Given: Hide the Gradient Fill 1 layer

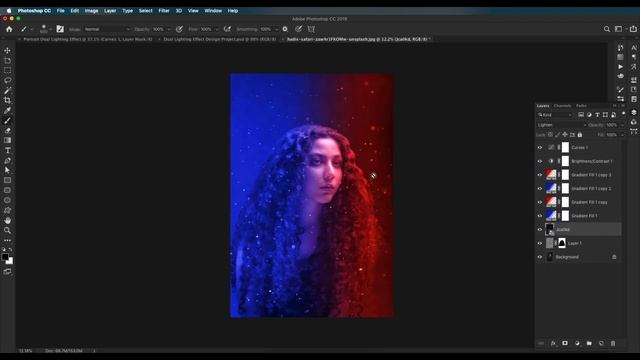Looking at the screenshot, I should 540,216.
